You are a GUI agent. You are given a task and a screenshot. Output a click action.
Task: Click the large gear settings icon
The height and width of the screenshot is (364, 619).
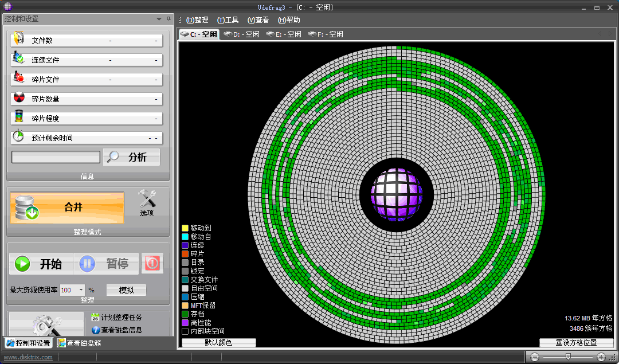tap(46, 327)
